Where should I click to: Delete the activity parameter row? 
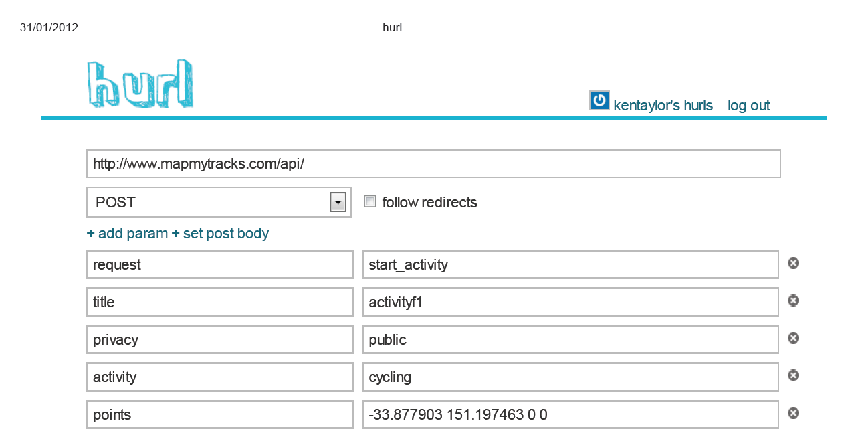coord(793,376)
